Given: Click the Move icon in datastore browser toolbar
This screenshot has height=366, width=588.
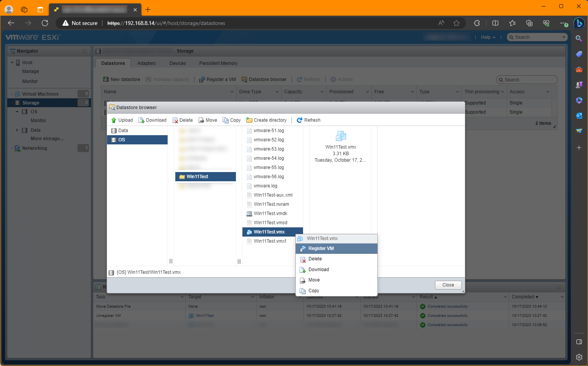Looking at the screenshot, I should point(201,120).
